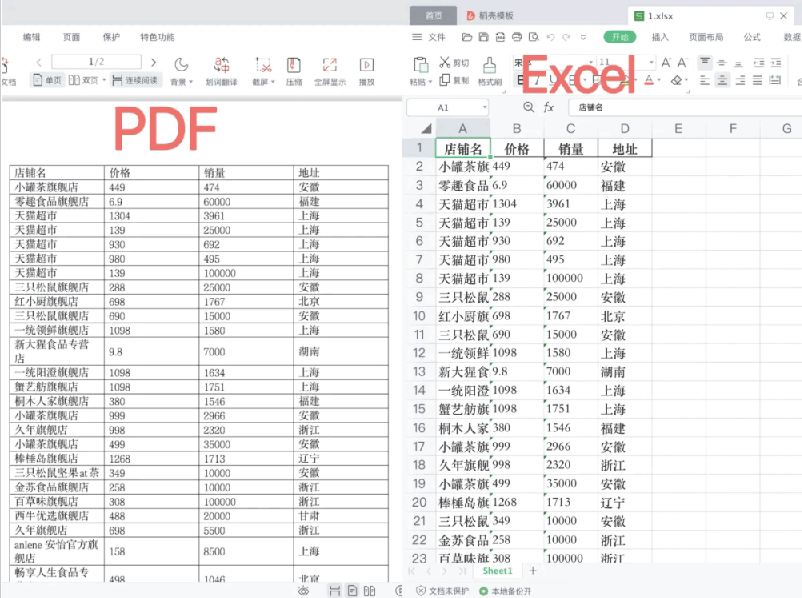Image resolution: width=802 pixels, height=598 pixels.
Task: Toggle 单页 single page view
Action: click(47, 80)
